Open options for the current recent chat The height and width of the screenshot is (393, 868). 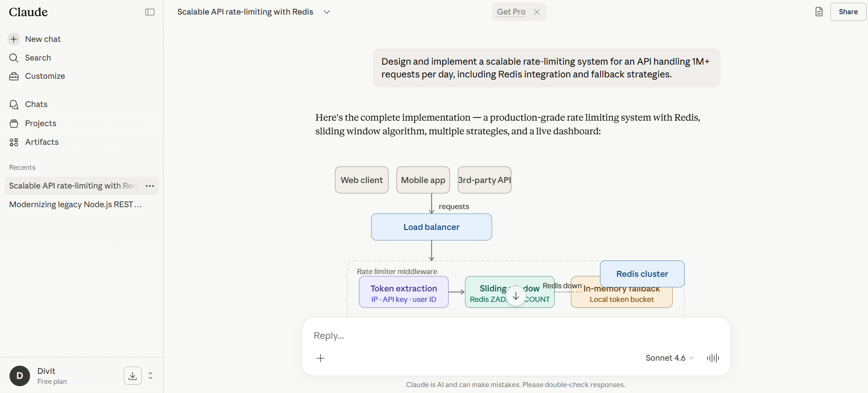coord(150,186)
